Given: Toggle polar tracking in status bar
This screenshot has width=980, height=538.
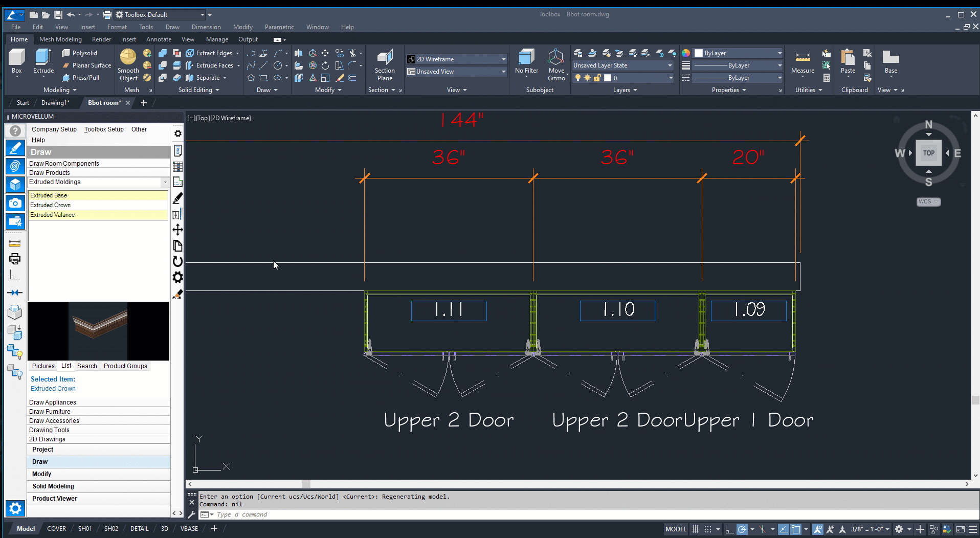Looking at the screenshot, I should tap(742, 529).
